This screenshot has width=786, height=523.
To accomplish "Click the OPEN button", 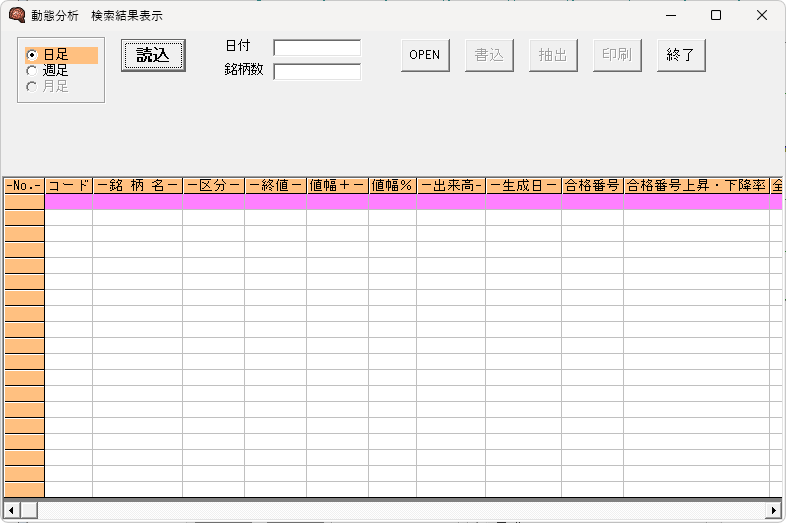I will coord(425,55).
